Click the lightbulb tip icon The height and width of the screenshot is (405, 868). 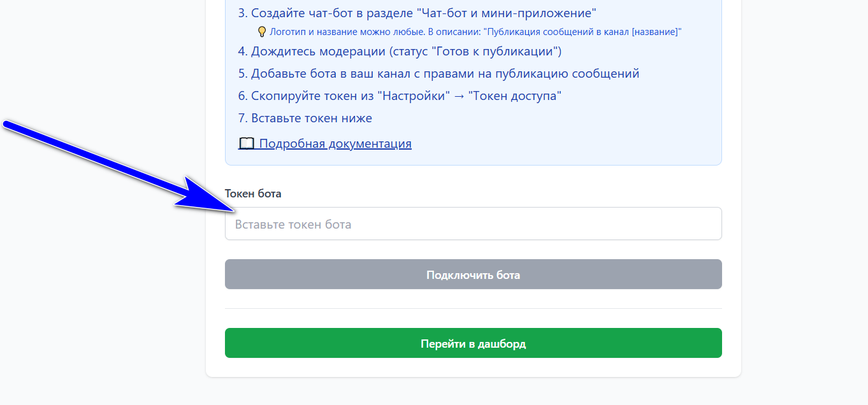click(x=262, y=30)
